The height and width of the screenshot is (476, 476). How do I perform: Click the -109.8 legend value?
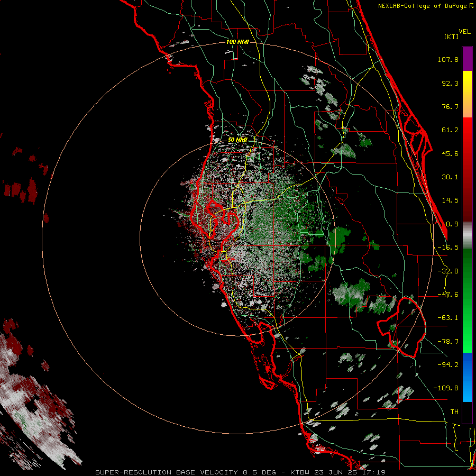point(446,389)
